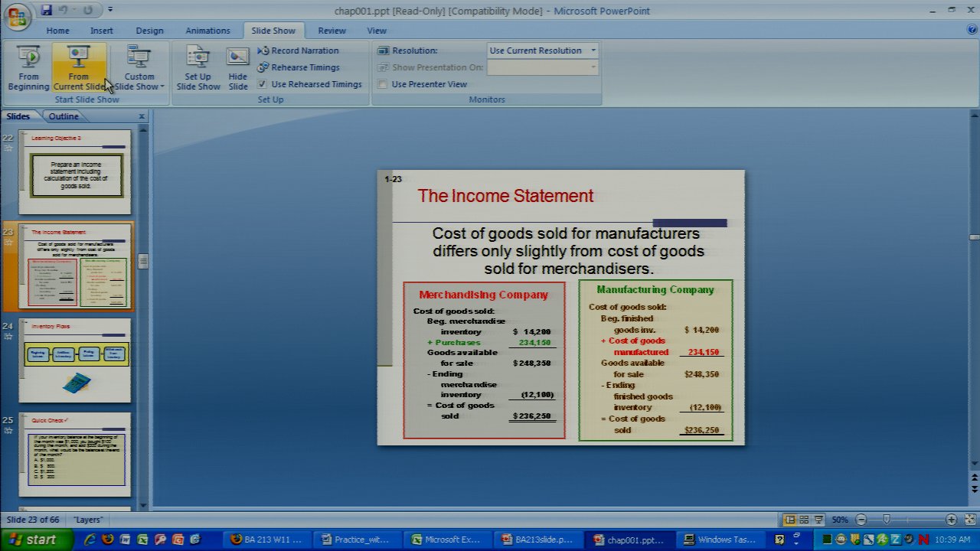Open the Office button menu
Screen dimensions: 980x551
[17, 16]
